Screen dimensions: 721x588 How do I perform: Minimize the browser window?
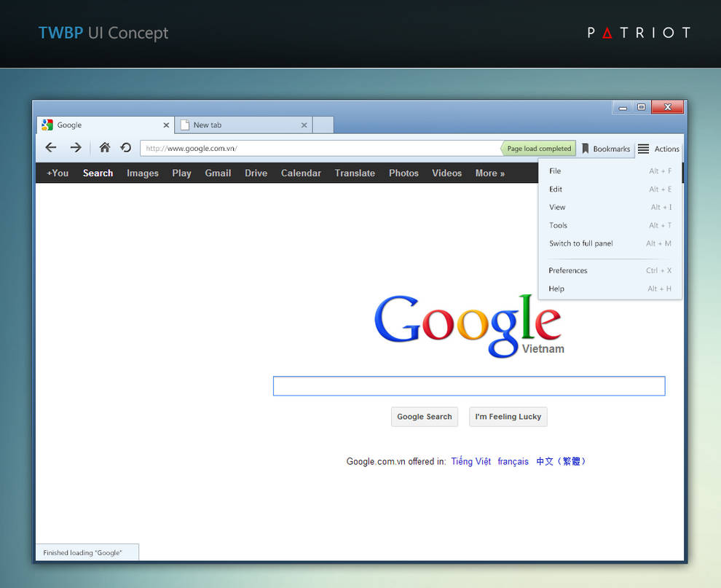point(623,108)
